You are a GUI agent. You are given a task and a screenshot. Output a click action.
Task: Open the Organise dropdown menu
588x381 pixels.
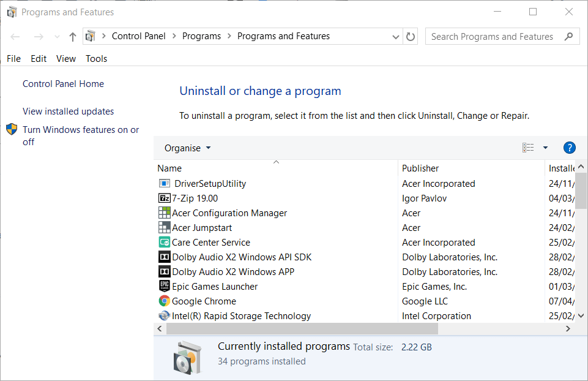pyautogui.click(x=187, y=148)
